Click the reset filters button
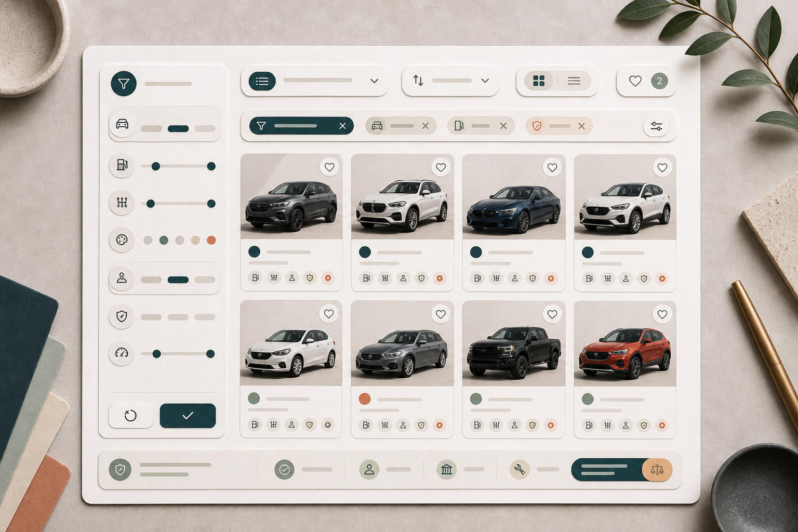The height and width of the screenshot is (532, 798). [x=130, y=416]
